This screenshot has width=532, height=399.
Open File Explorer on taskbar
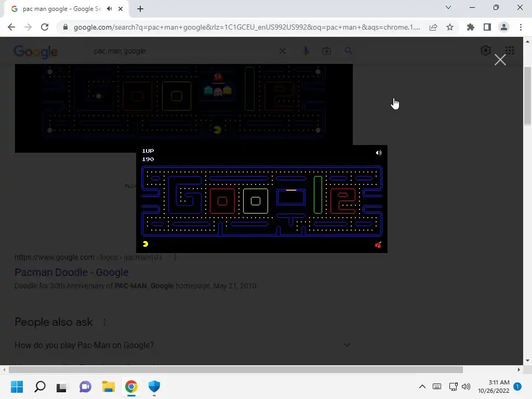108,387
